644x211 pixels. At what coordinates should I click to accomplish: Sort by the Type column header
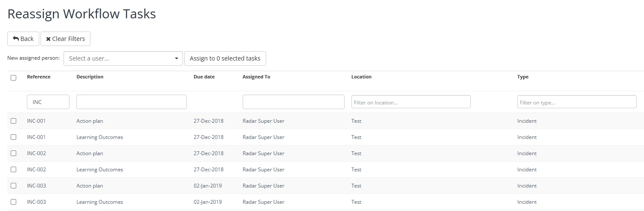click(x=523, y=77)
